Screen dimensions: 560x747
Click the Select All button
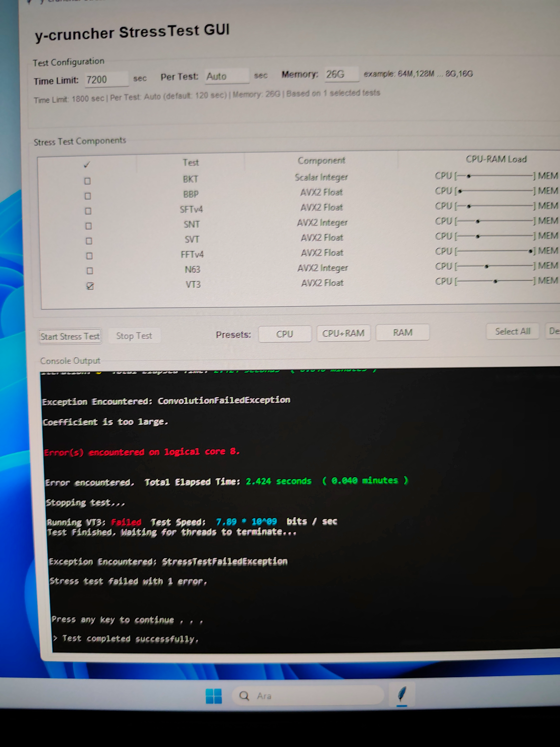512,331
